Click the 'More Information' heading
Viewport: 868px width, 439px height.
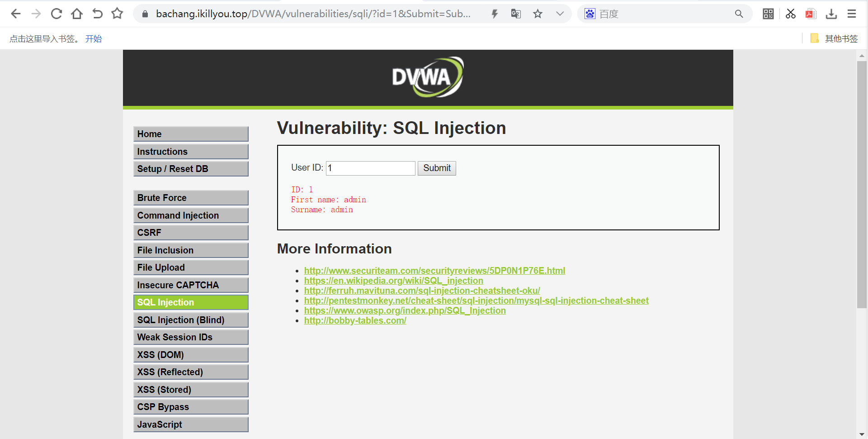pos(335,249)
